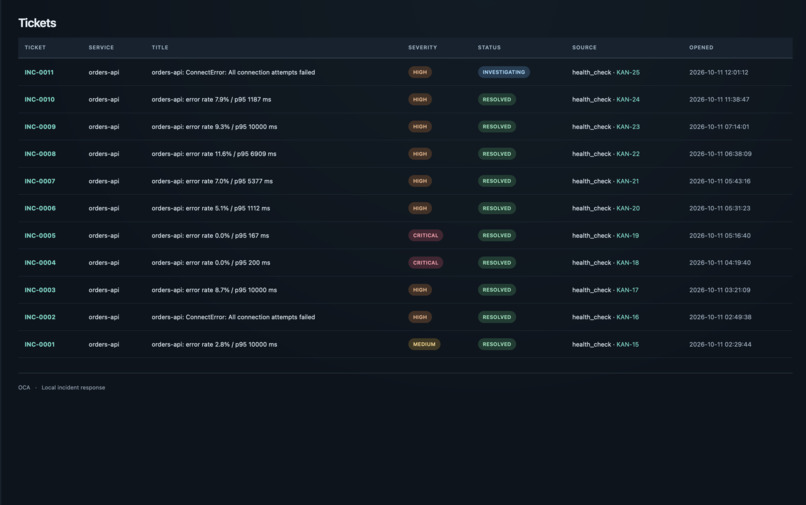Click the CRITICAL severity badge on INC-0005

(425, 236)
